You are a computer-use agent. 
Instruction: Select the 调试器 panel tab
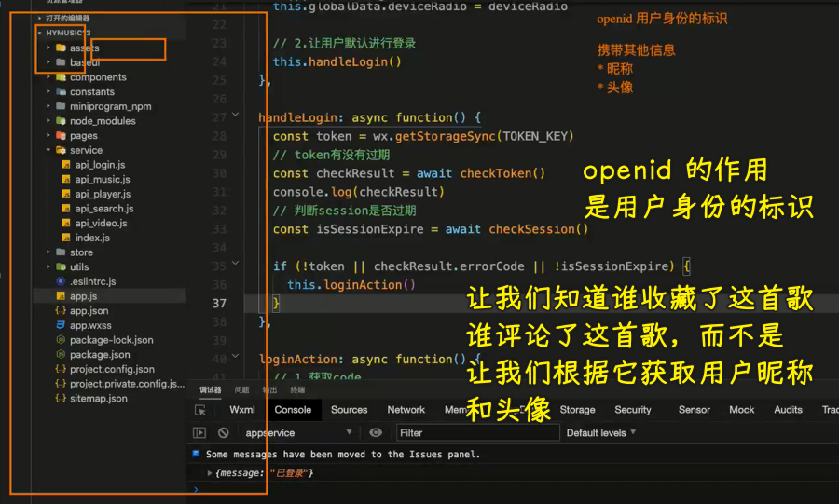click(x=211, y=390)
